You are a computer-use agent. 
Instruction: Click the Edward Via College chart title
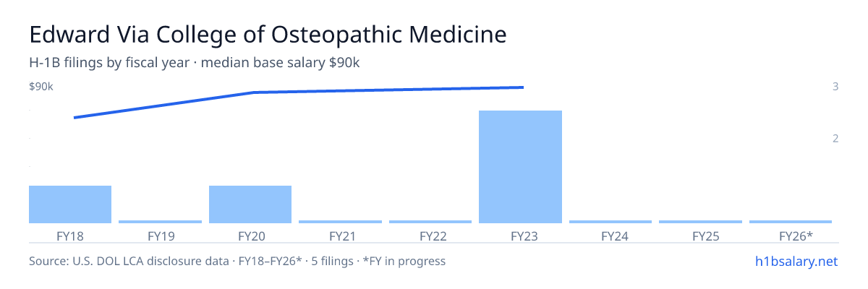pyautogui.click(x=268, y=34)
